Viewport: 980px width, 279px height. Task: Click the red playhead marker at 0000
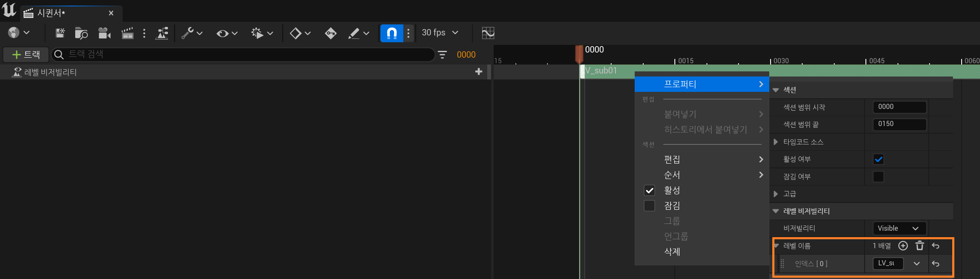click(579, 54)
